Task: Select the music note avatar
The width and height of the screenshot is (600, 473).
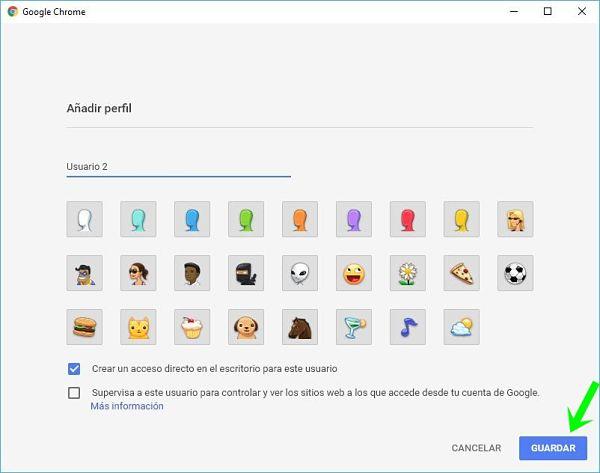Action: [408, 327]
